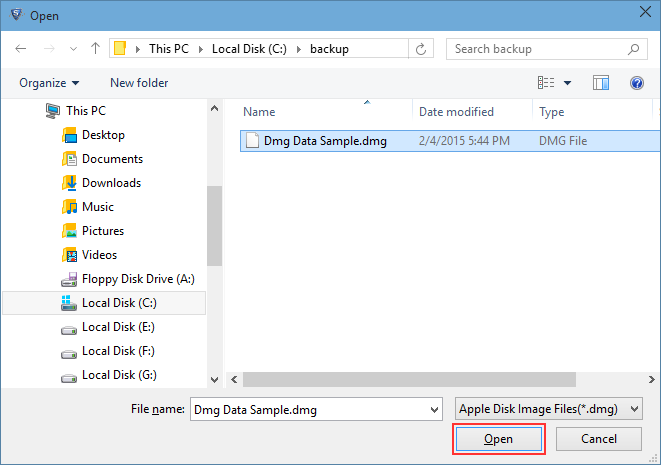Sort files by Date modified column
This screenshot has height=465, width=661.
(456, 112)
